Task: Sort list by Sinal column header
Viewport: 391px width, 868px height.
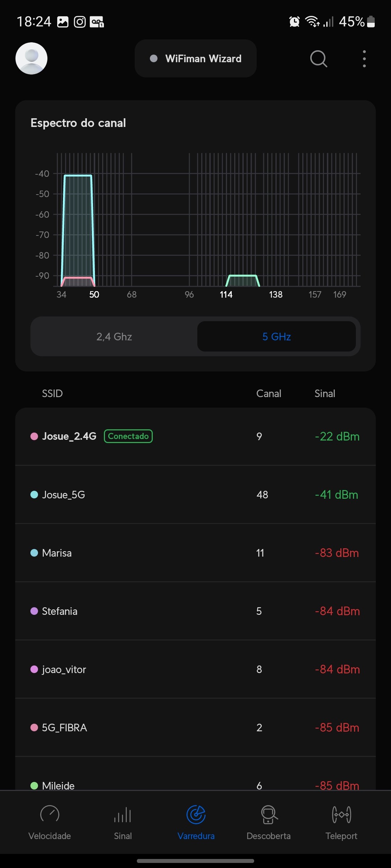Action: tap(325, 393)
